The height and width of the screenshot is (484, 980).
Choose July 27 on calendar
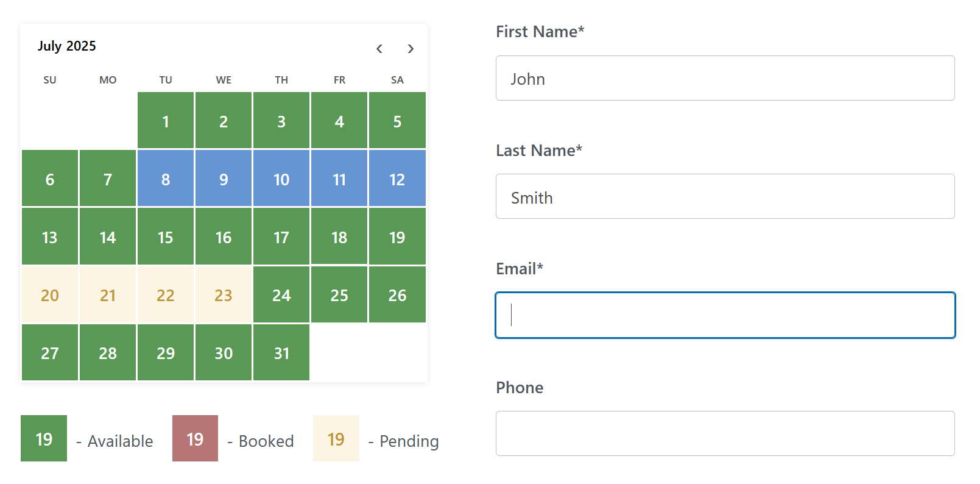point(50,352)
